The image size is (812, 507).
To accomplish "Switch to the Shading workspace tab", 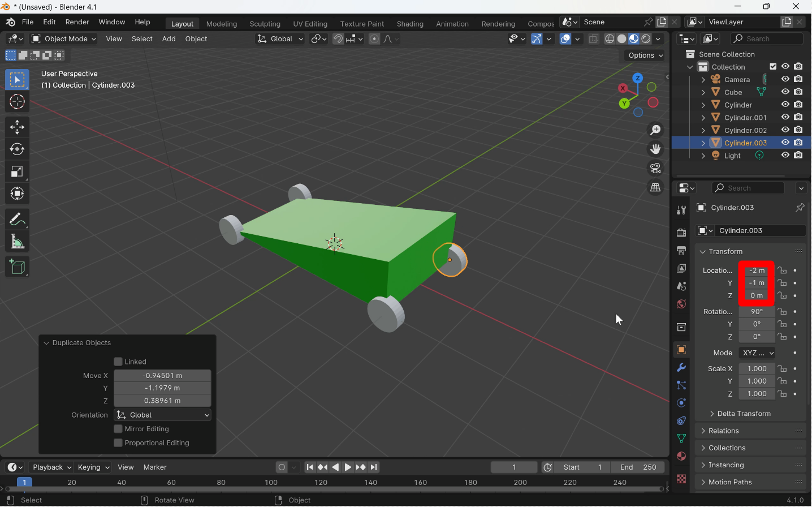I will coord(410,24).
